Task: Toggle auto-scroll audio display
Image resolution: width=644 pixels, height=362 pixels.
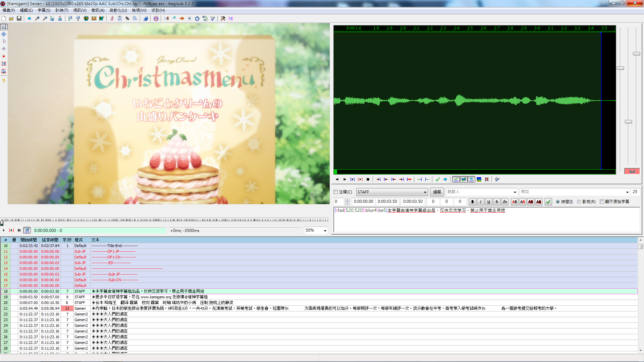Action: (471, 179)
